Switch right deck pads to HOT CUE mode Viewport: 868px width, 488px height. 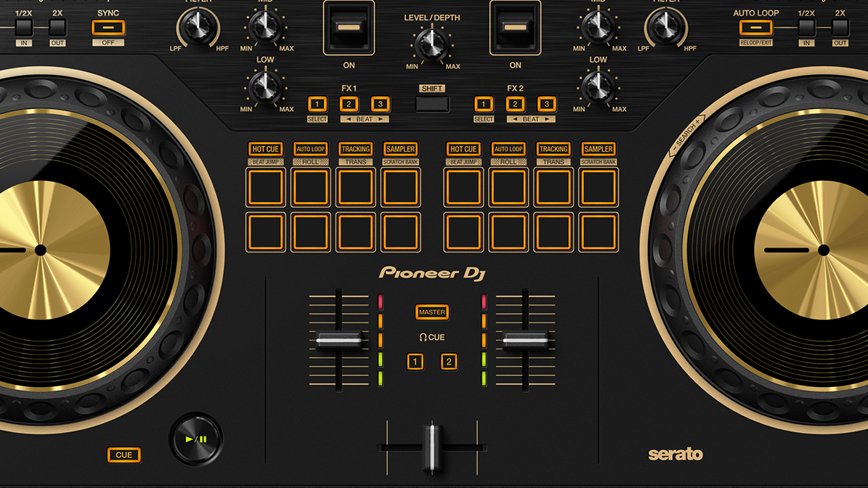pos(463,150)
